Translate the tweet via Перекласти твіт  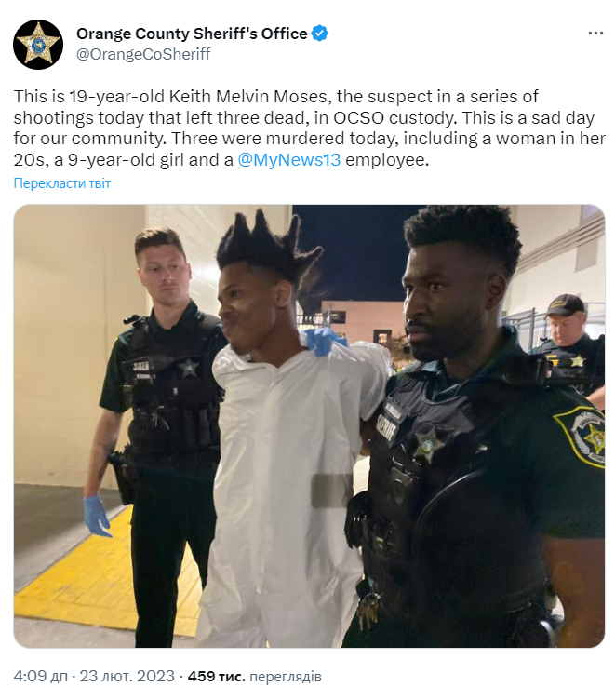click(x=62, y=183)
